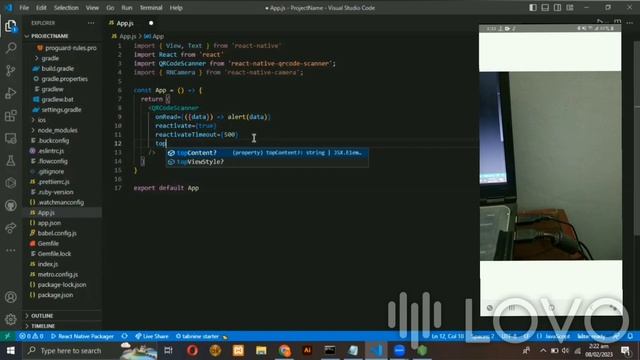
Task: Toggle secondary side bar layout button
Action: pyautogui.click(x=558, y=7)
